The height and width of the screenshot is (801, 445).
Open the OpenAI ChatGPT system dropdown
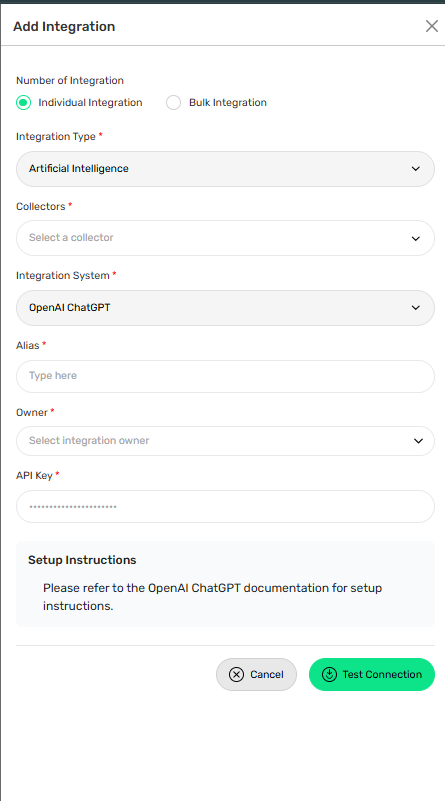click(x=225, y=308)
